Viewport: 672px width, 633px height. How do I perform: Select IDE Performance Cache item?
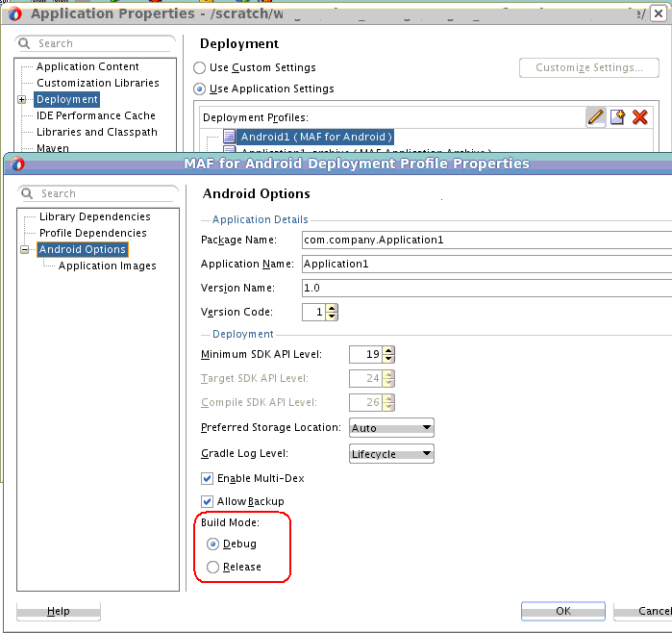tap(95, 115)
